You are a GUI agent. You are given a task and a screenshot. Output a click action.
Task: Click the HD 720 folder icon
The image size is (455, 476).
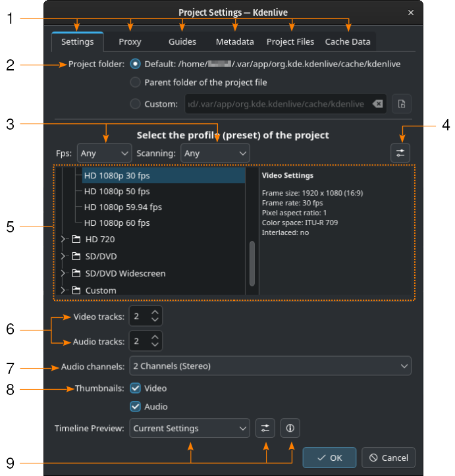(76, 239)
